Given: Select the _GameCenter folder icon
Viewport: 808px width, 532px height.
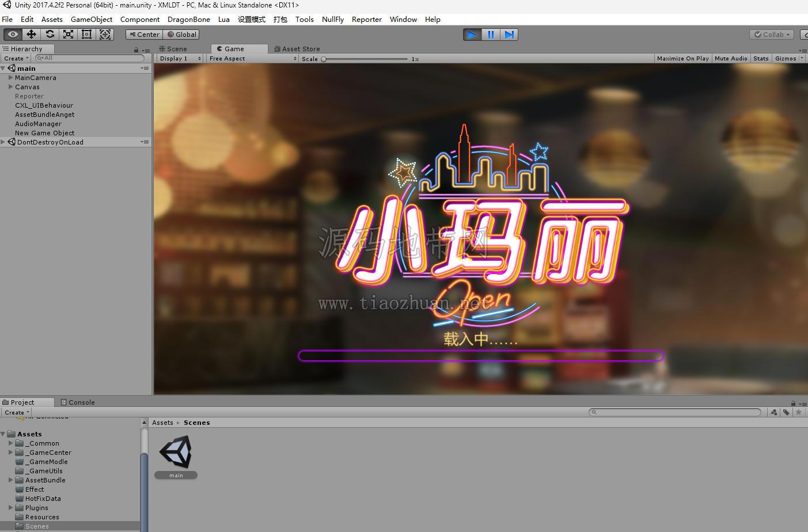Looking at the screenshot, I should point(20,453).
